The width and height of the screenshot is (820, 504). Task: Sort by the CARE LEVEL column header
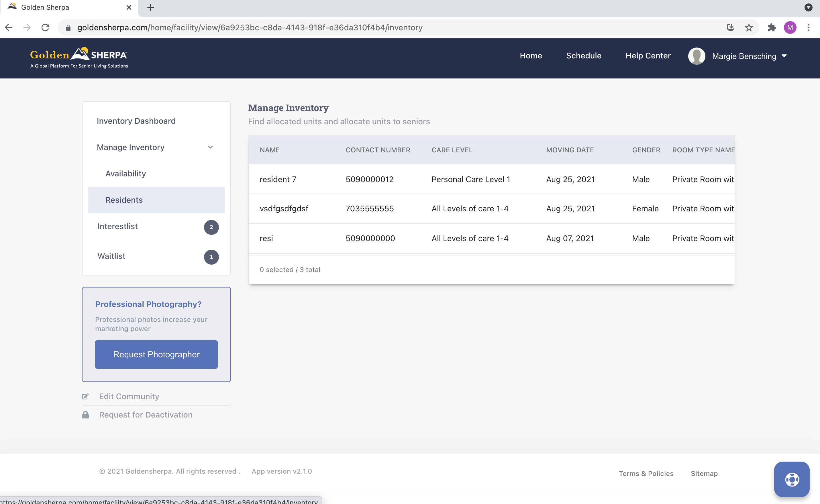[452, 150]
